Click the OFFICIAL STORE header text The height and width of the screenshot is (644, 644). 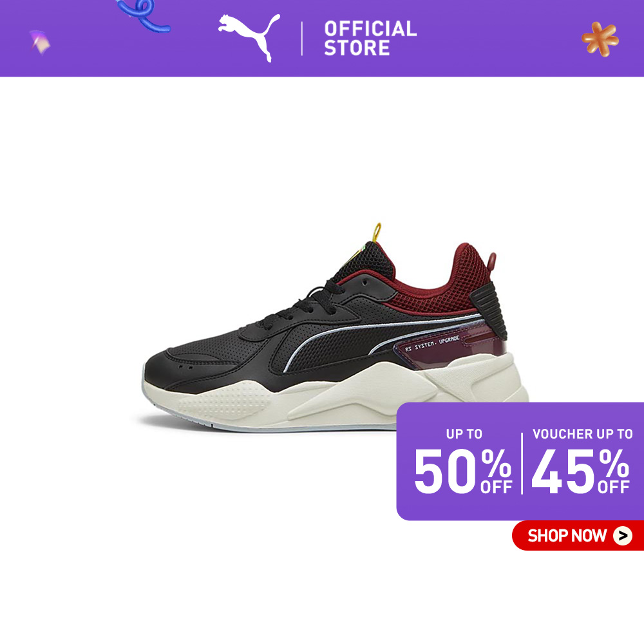(370, 38)
